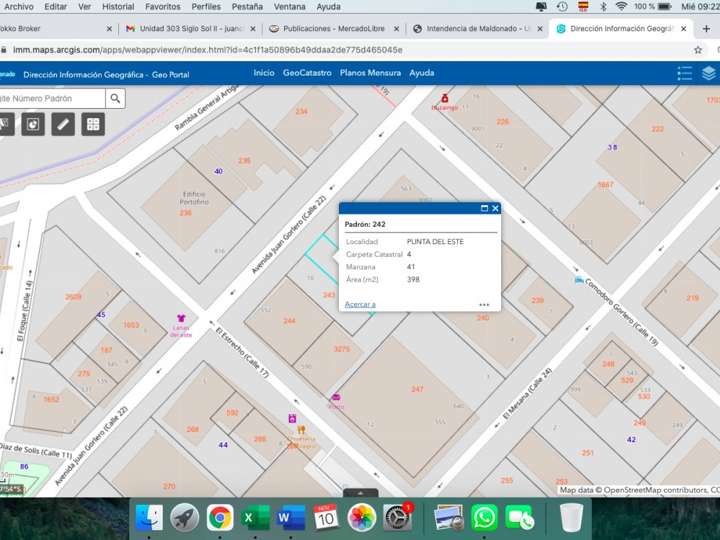Screen dimensions: 720x540
Task: Expand the bottom attribute table arrow
Action: click(360, 492)
